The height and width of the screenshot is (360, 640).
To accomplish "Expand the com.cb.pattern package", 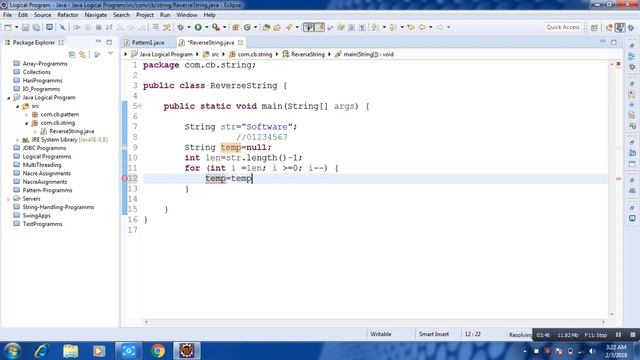I will [x=27, y=115].
